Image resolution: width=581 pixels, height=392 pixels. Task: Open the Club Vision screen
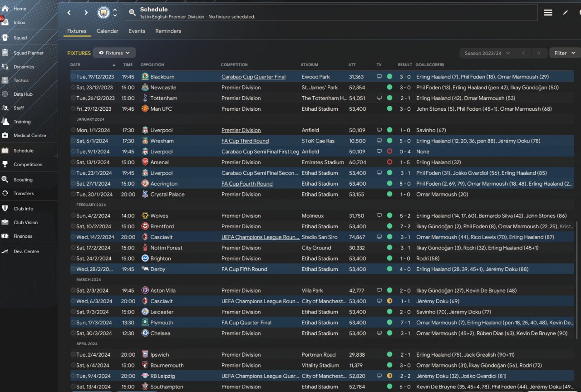click(x=25, y=222)
